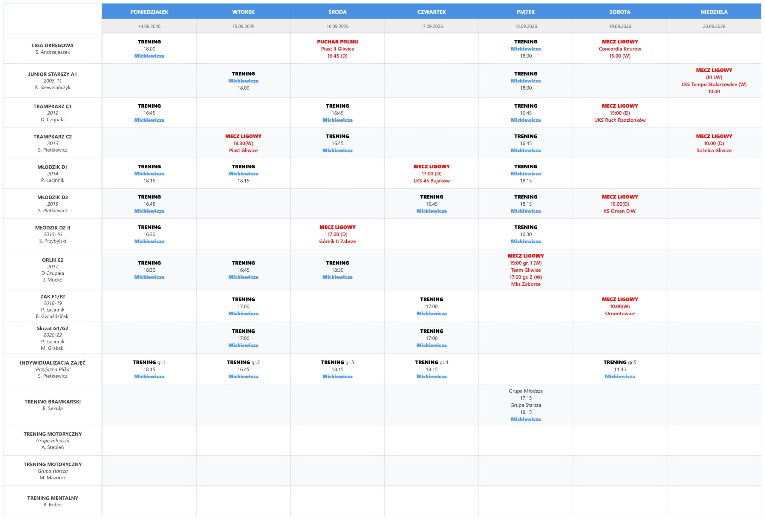Select the CZWARTEK header cell
The width and height of the screenshot is (765, 532).
[x=432, y=12]
